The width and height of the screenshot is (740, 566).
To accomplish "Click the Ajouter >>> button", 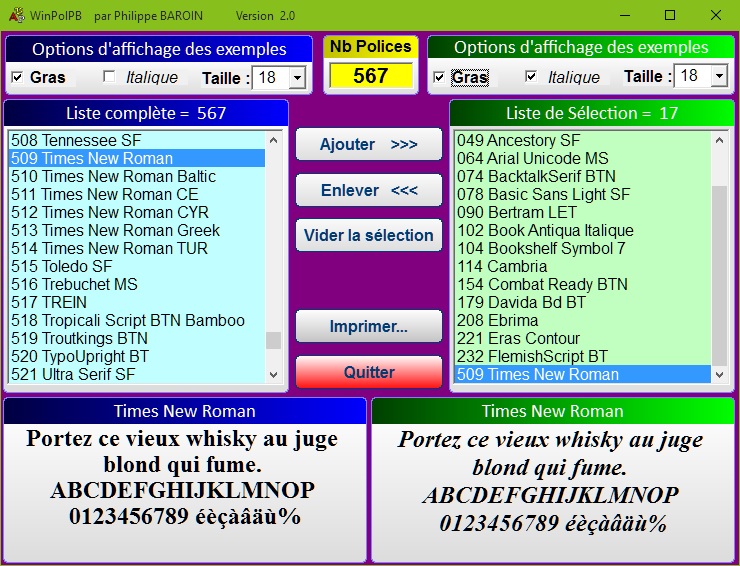I will click(x=368, y=144).
